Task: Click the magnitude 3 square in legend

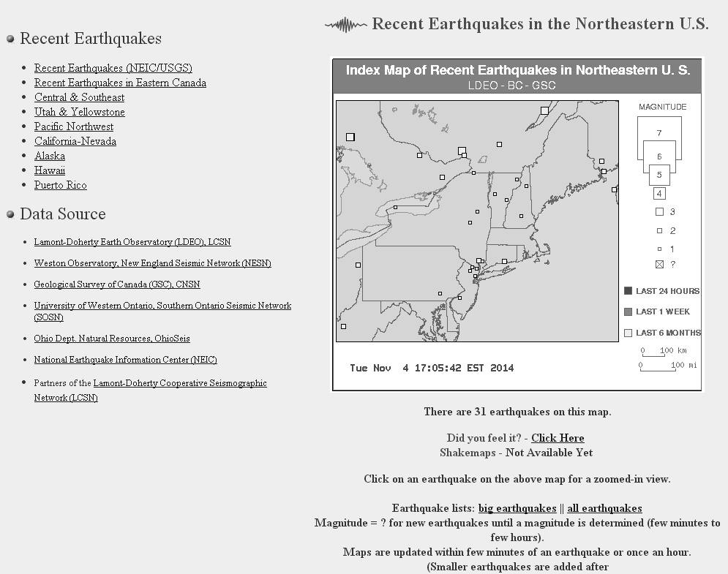Action: [x=659, y=212]
